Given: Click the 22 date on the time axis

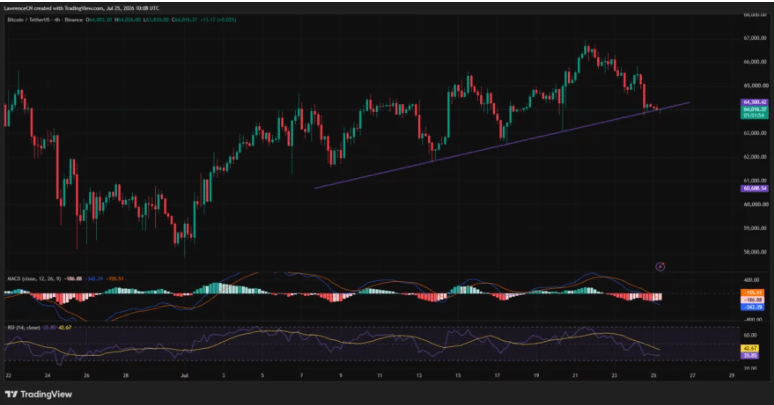Looking at the screenshot, I should [8, 375].
